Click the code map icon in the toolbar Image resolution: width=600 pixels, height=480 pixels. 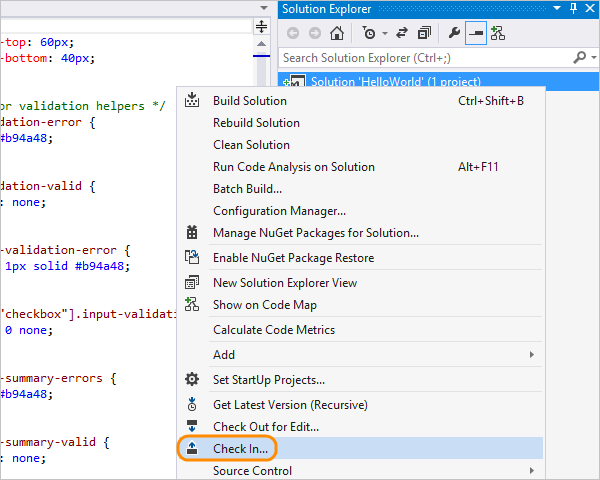pyautogui.click(x=497, y=33)
